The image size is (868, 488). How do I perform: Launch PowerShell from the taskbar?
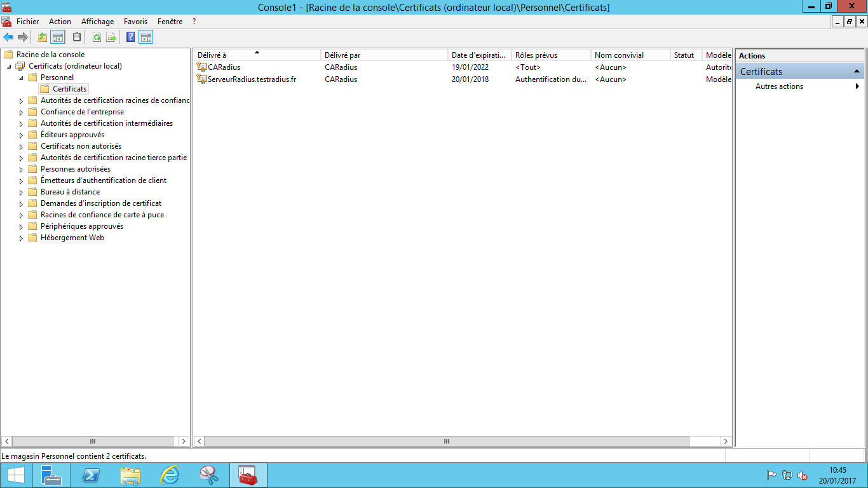pos(91,475)
